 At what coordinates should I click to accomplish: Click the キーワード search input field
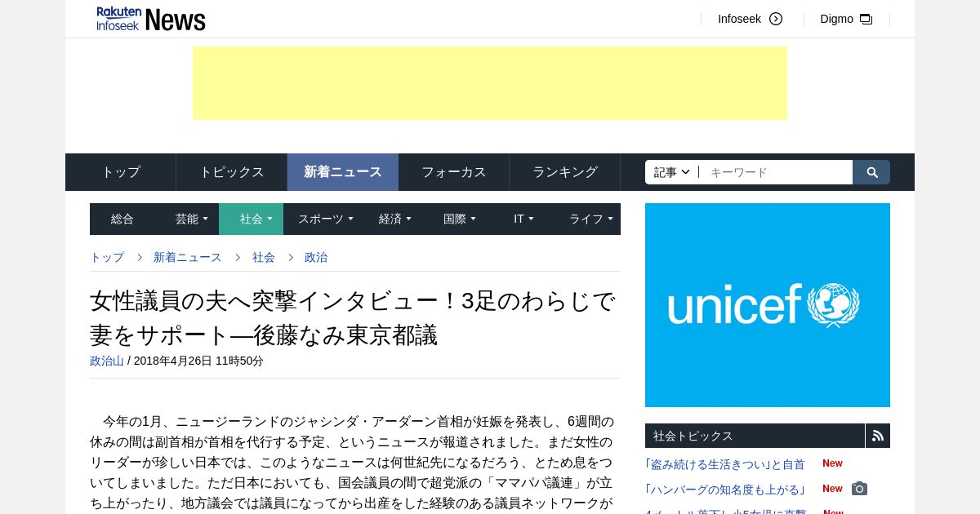click(x=776, y=172)
